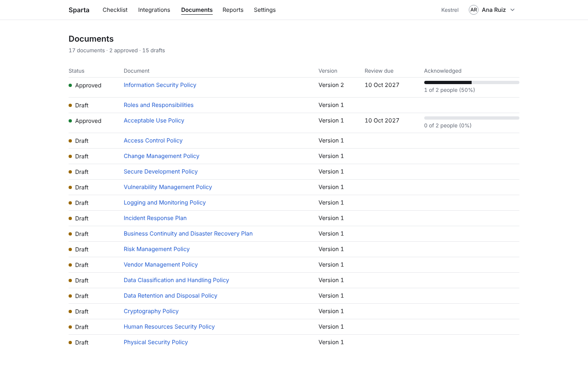Viewport: 588px width, 376px height.
Task: Open Risk Management Policy document
Action: point(156,249)
